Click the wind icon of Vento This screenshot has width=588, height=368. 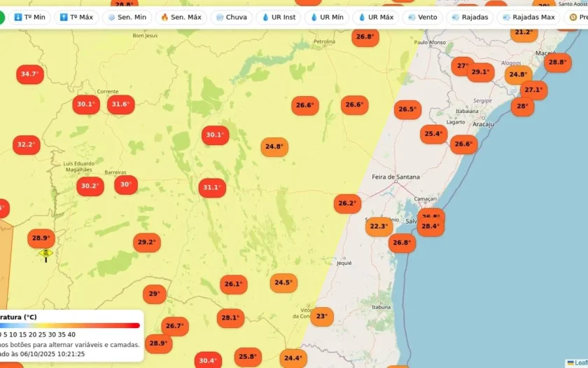(x=412, y=18)
